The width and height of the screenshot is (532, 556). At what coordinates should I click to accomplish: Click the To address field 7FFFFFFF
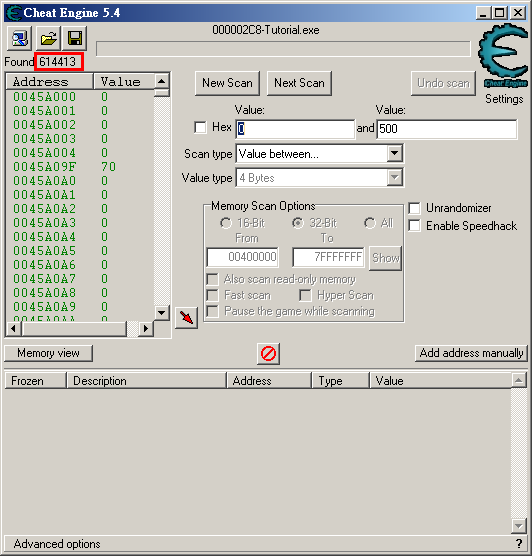click(328, 257)
